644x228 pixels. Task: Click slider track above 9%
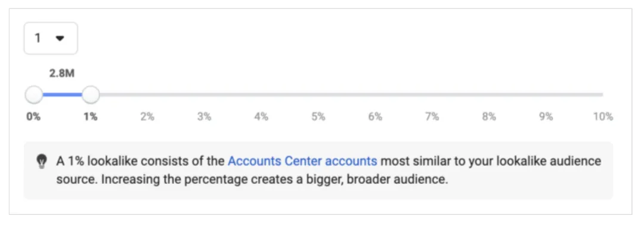pos(546,94)
